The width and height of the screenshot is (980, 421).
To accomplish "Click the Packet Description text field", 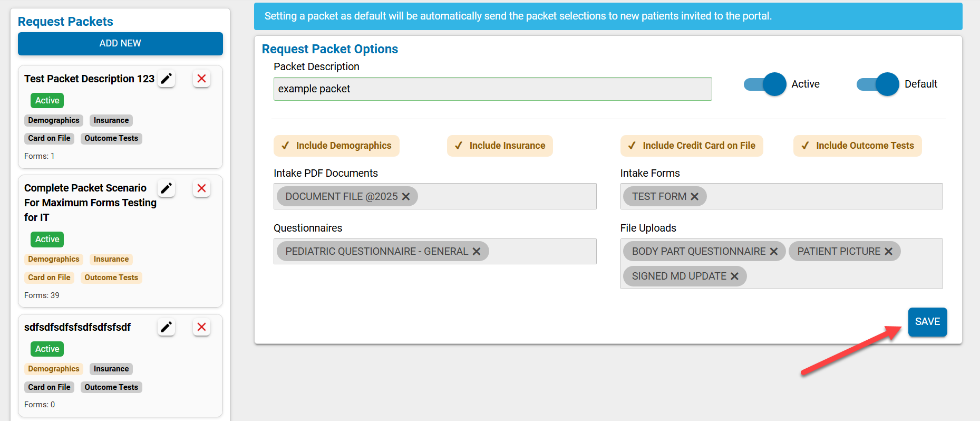I will tap(492, 89).
